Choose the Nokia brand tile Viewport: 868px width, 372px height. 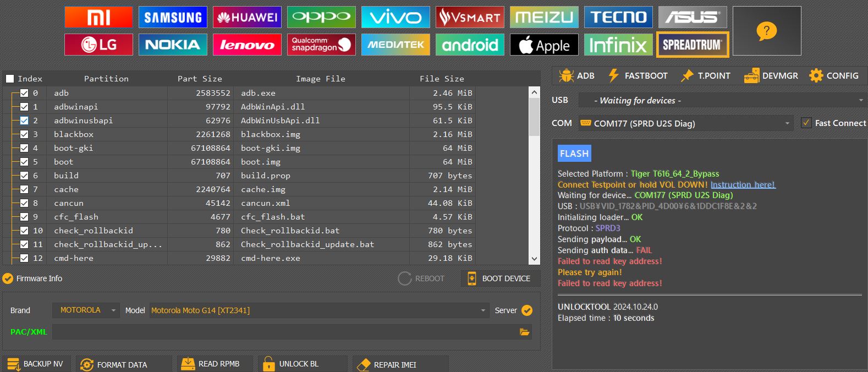pyautogui.click(x=173, y=45)
